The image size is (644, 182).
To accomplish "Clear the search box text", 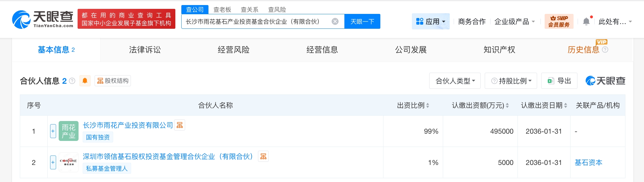I will [x=335, y=21].
